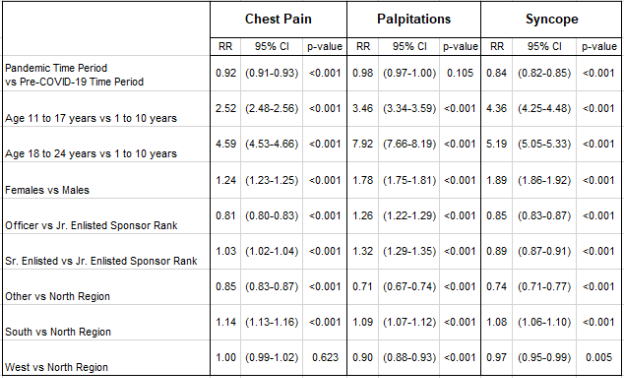
Task: Select the Syncope header cell
Action: tap(551, 19)
